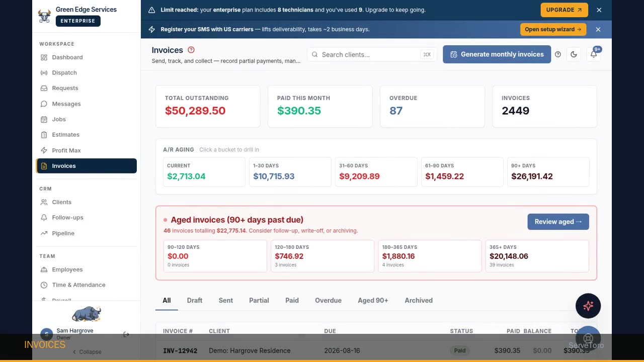The height and width of the screenshot is (362, 644).
Task: Switch to the Archived tab
Action: click(419, 300)
